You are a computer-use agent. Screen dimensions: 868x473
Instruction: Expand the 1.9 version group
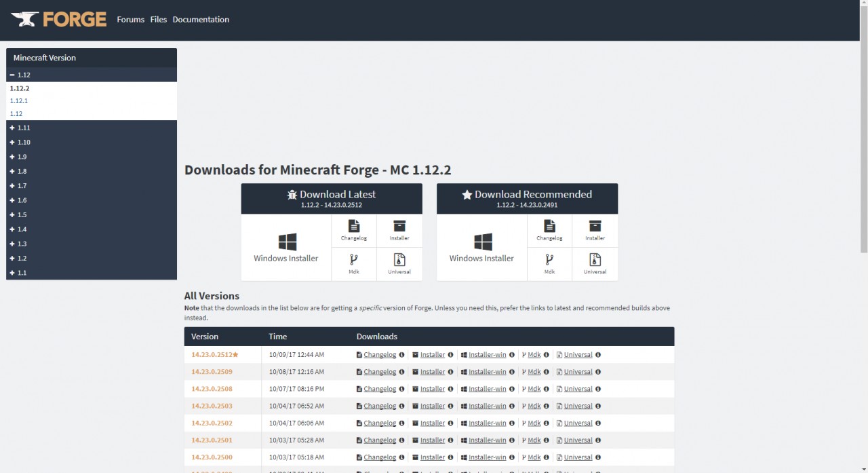(x=92, y=157)
